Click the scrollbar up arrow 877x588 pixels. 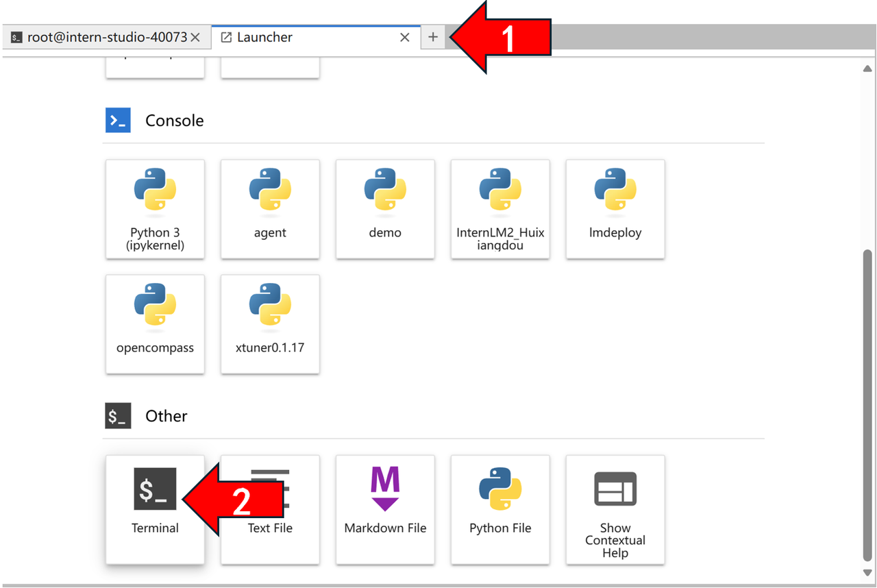[x=867, y=69]
